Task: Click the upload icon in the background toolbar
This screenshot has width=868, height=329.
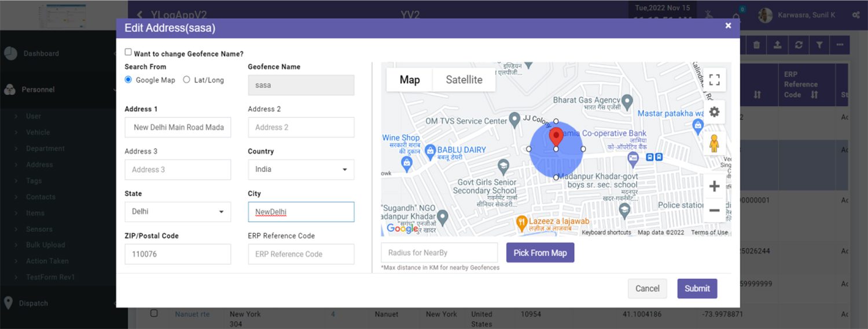Action: click(778, 45)
